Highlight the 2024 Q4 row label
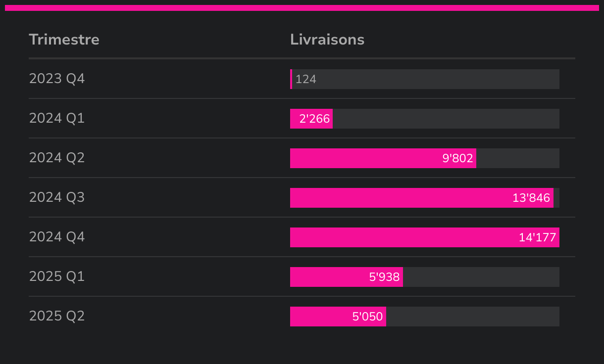The height and width of the screenshot is (364, 604). (x=57, y=237)
